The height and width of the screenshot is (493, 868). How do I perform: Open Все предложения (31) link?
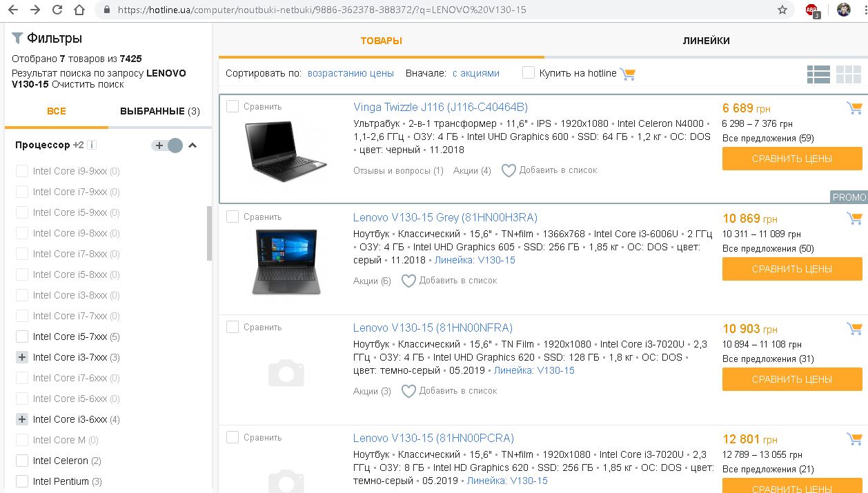[x=768, y=359]
